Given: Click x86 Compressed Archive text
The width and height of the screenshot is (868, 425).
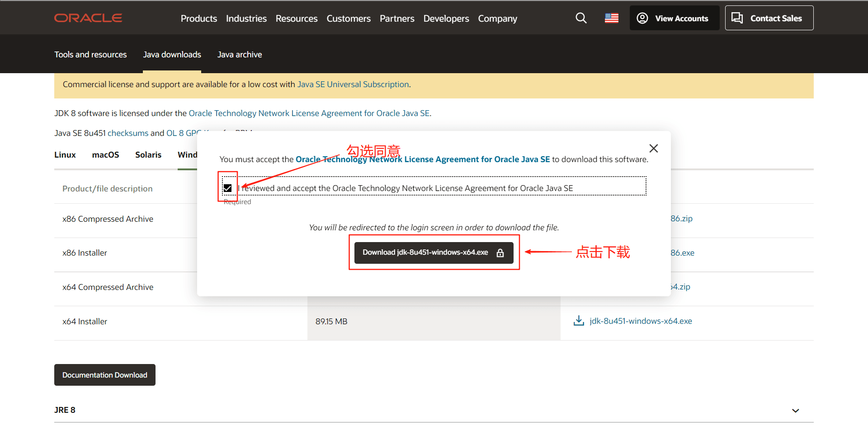Looking at the screenshot, I should (108, 219).
